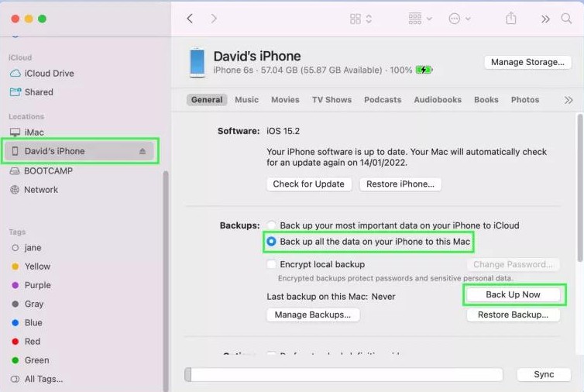Click the Back Up Now button
This screenshot has width=584, height=392.
coord(513,295)
